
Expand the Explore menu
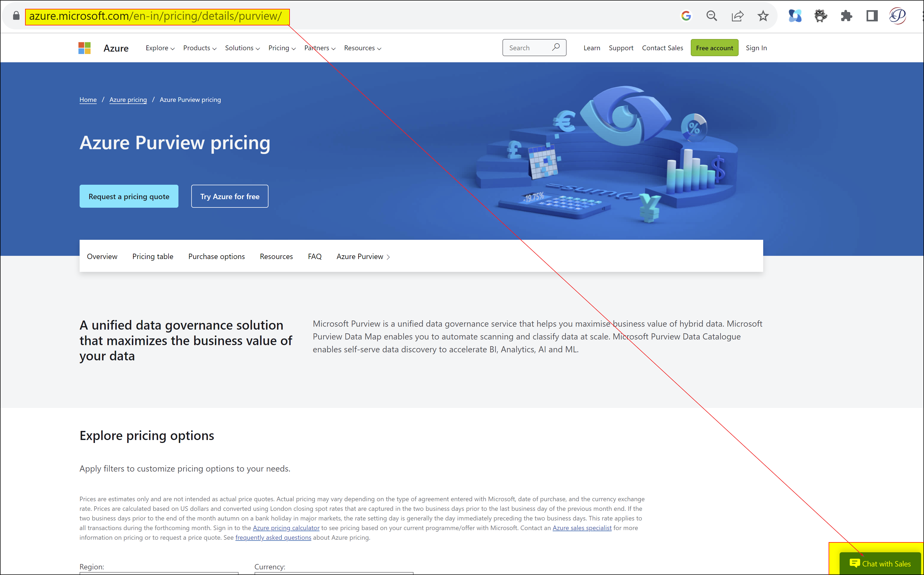coord(160,48)
